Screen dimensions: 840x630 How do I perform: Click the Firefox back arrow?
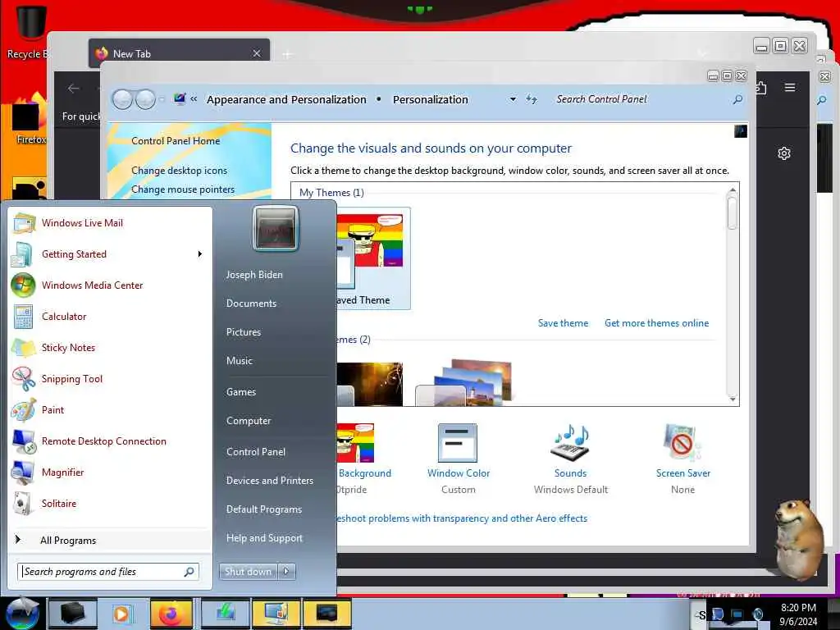73,89
